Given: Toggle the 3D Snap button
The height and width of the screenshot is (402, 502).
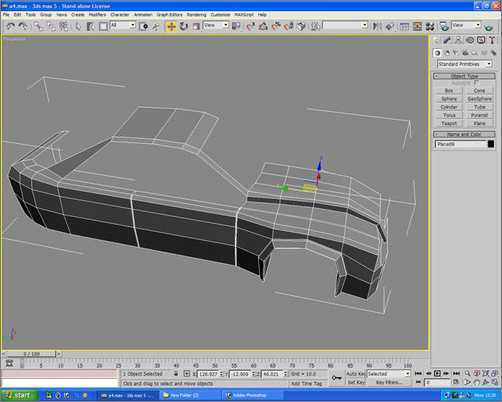Looking at the screenshot, I should [x=251, y=26].
